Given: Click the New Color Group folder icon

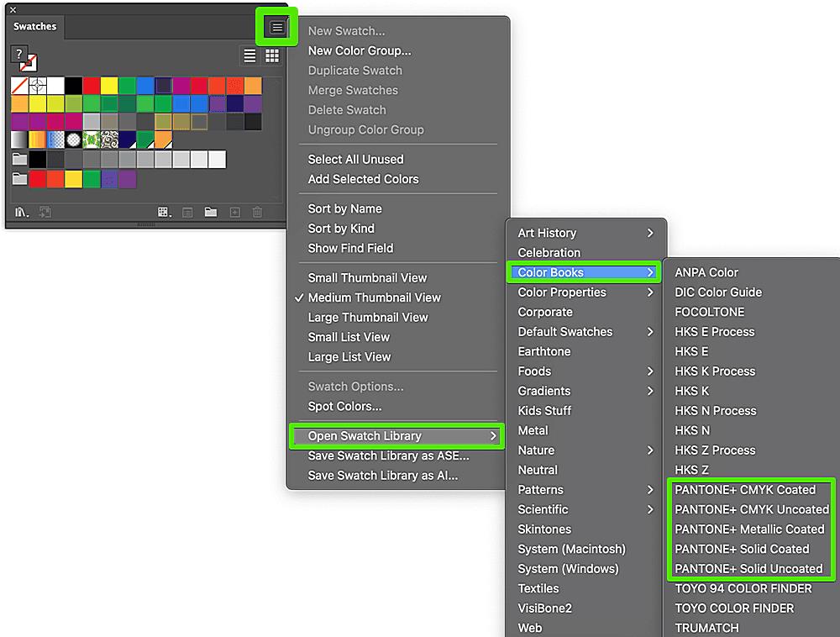Looking at the screenshot, I should (211, 212).
